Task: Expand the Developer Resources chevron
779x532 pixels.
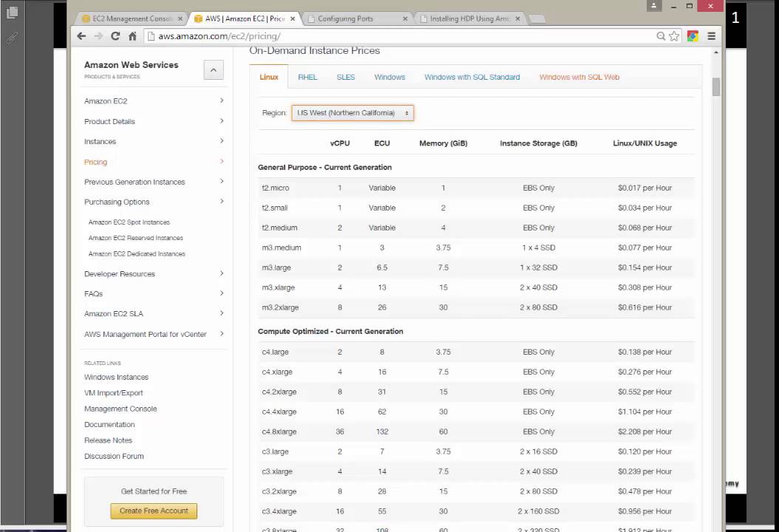Action: tap(222, 273)
